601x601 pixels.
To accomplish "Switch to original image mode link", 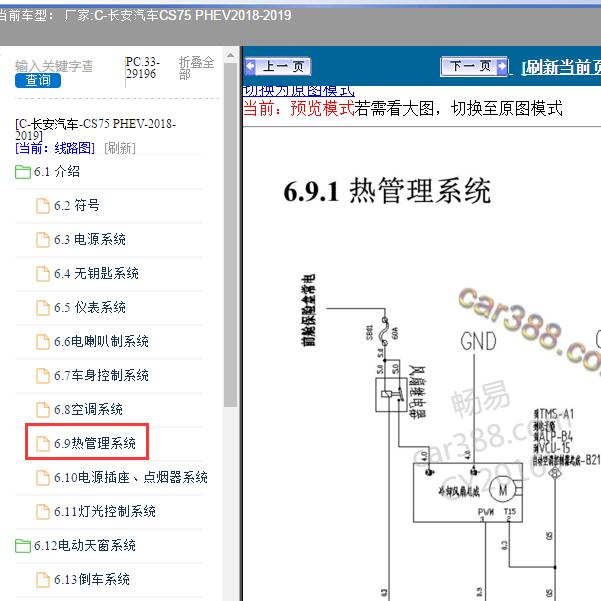I will 299,91.
